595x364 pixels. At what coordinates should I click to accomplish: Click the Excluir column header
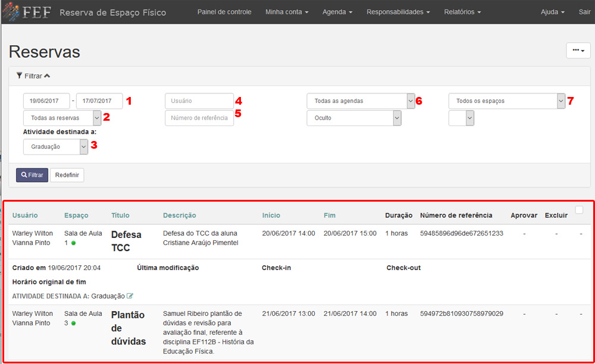(x=556, y=215)
